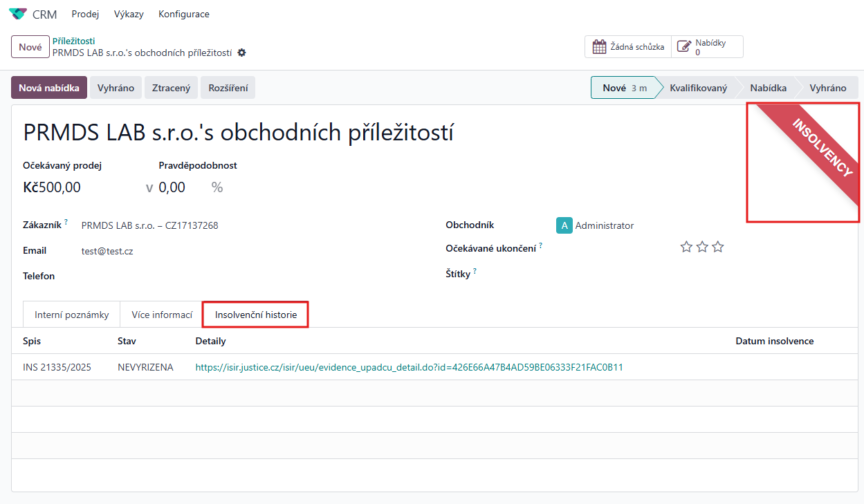The width and height of the screenshot is (864, 504).
Task: Click the calendar icon for Žádná schůzka
Action: coord(600,47)
